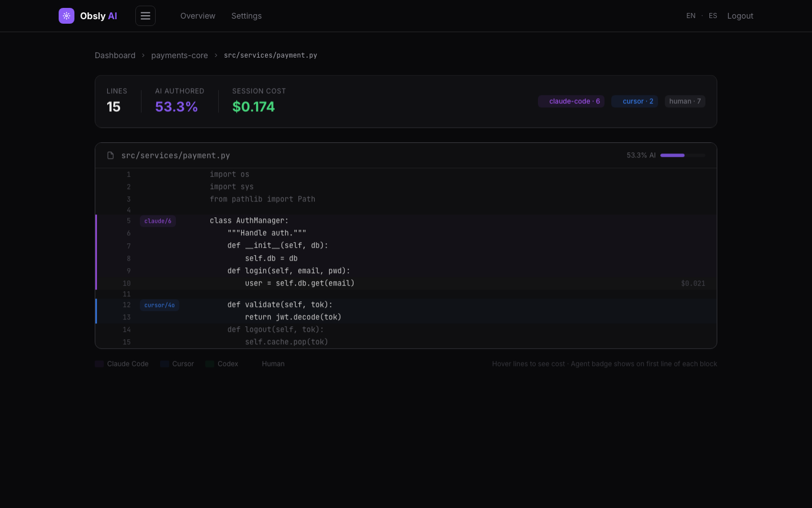The image size is (812, 508).
Task: Click the 53.3% AI progress bar
Action: 683,155
